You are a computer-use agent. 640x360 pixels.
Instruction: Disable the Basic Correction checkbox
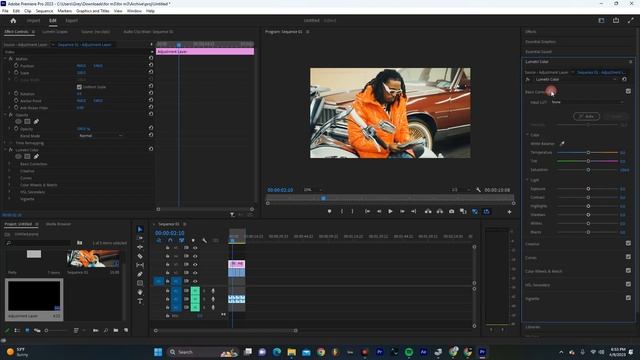coord(628,91)
